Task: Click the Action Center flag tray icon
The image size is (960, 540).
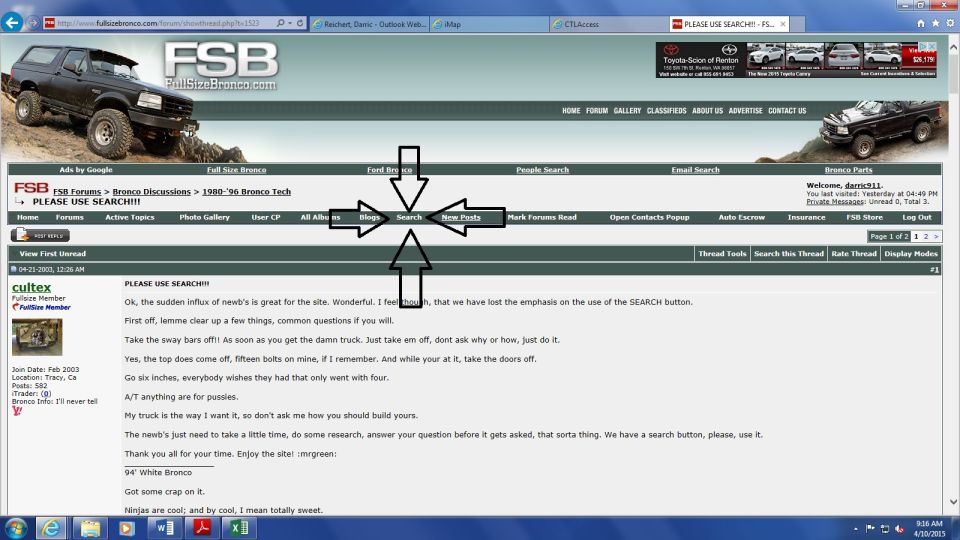Action: (x=870, y=528)
